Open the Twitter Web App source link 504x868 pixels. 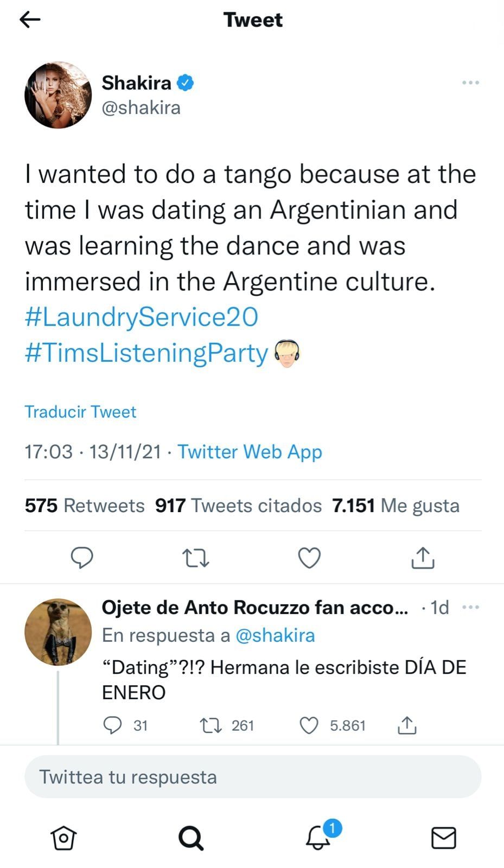click(x=250, y=451)
